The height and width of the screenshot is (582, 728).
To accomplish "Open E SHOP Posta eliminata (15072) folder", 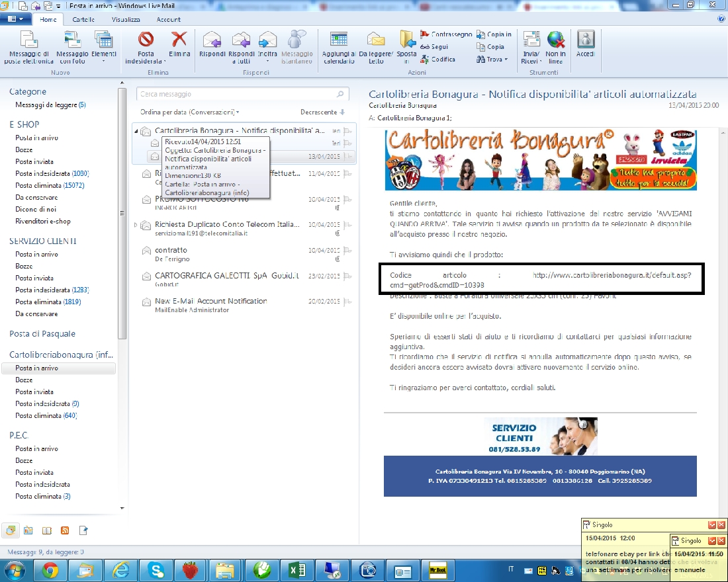I will click(x=50, y=186).
